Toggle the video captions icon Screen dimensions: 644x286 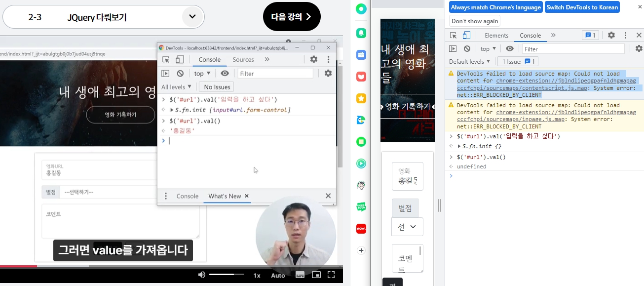pos(300,275)
